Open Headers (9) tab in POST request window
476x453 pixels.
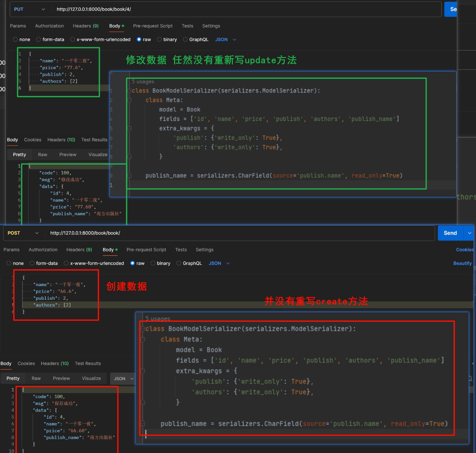(x=79, y=250)
